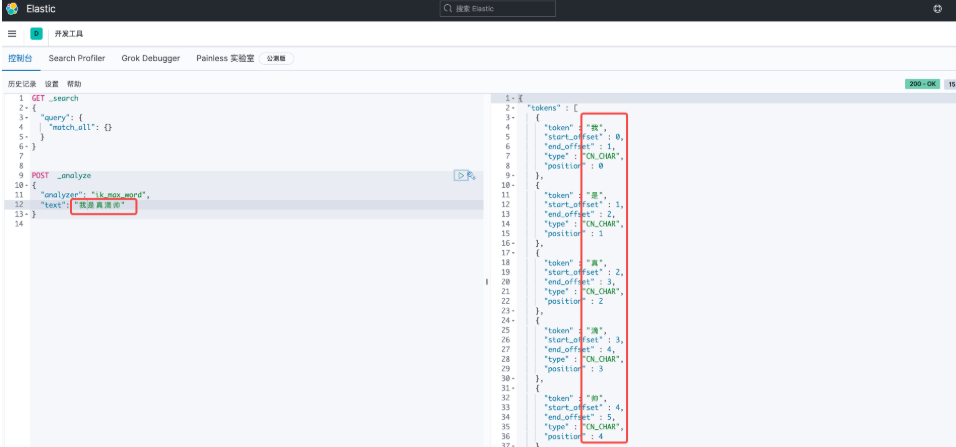The width and height of the screenshot is (956, 447).
Task: Click the 搜索 Elastic search field
Action: [x=498, y=9]
